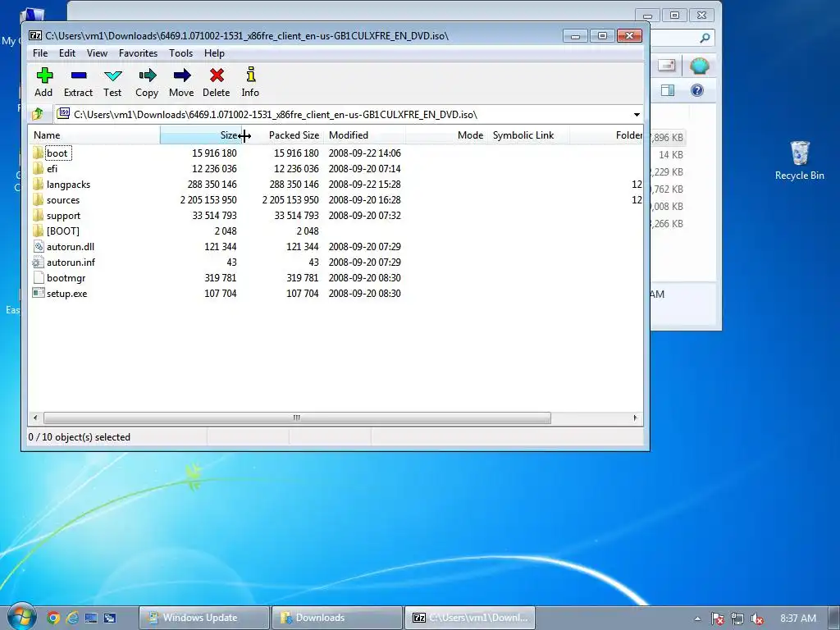Click the scroll right arrow
This screenshot has height=630, width=840.
tap(636, 418)
